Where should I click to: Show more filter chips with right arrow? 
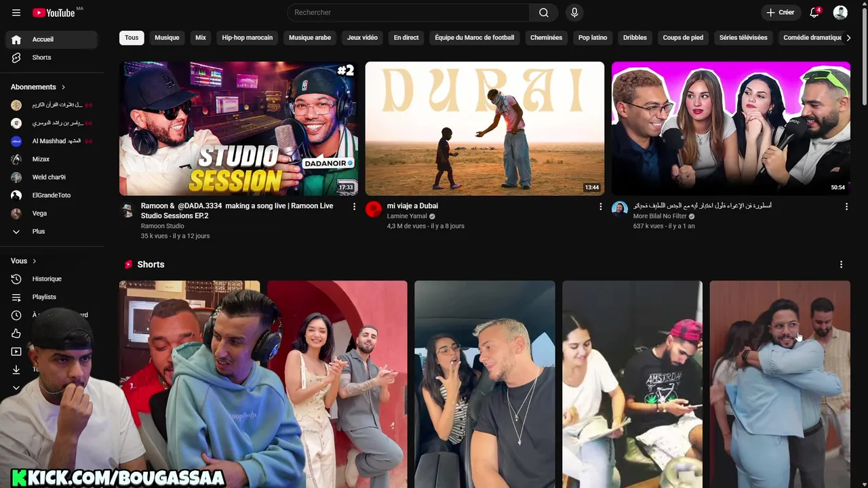point(848,38)
